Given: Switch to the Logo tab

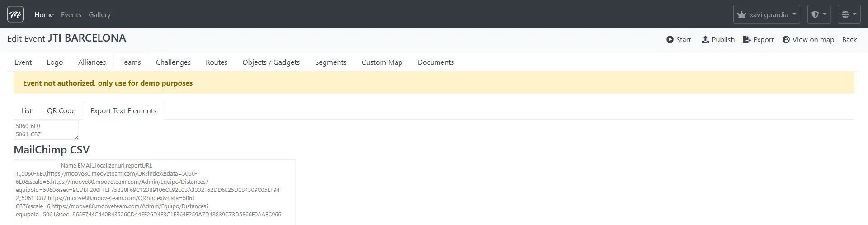Looking at the screenshot, I should coord(55,62).
